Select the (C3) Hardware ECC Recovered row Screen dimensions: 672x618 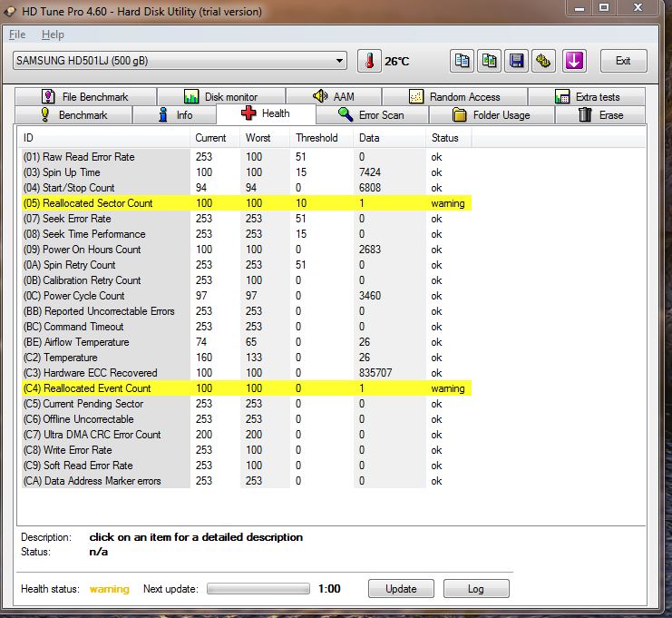(x=247, y=373)
